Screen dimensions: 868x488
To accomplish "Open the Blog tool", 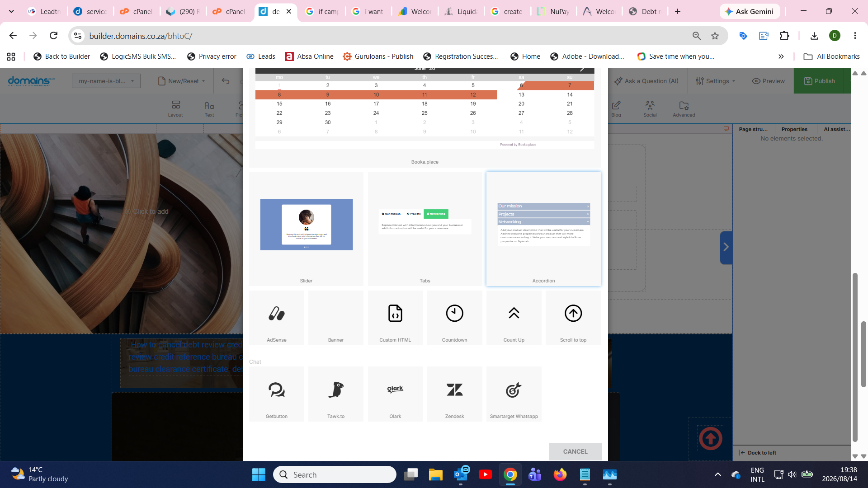I will tap(616, 108).
